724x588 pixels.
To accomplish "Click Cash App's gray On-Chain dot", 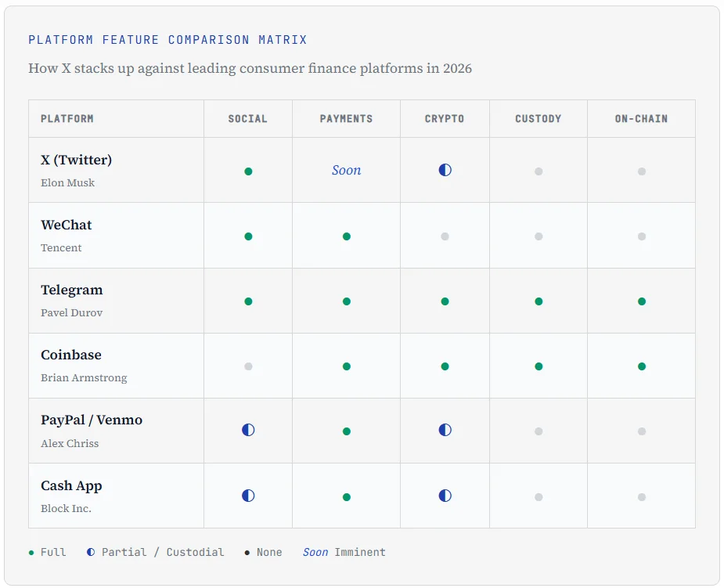I will click(641, 497).
